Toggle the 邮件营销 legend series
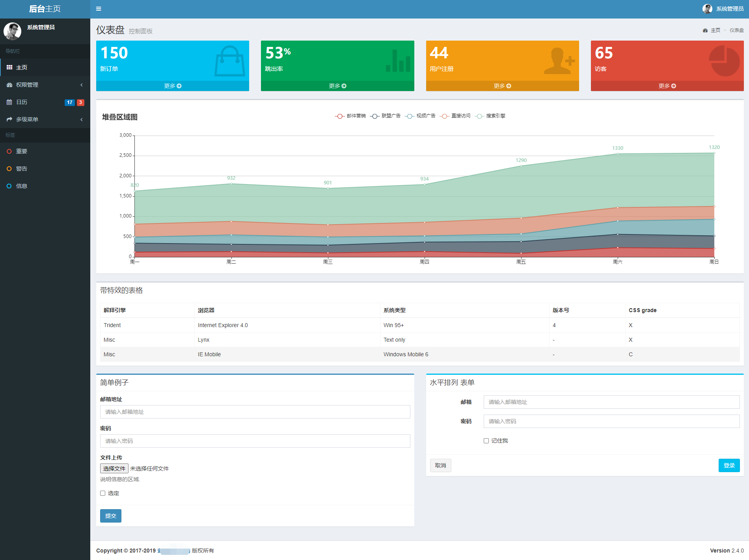Viewport: 749px width, 560px height. (x=350, y=116)
